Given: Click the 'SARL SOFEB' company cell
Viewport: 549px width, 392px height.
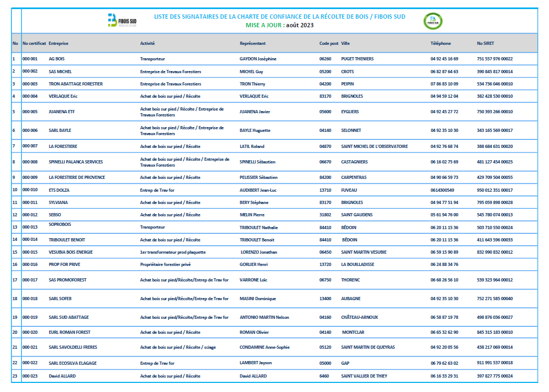Looking at the screenshot, I should point(60,299).
